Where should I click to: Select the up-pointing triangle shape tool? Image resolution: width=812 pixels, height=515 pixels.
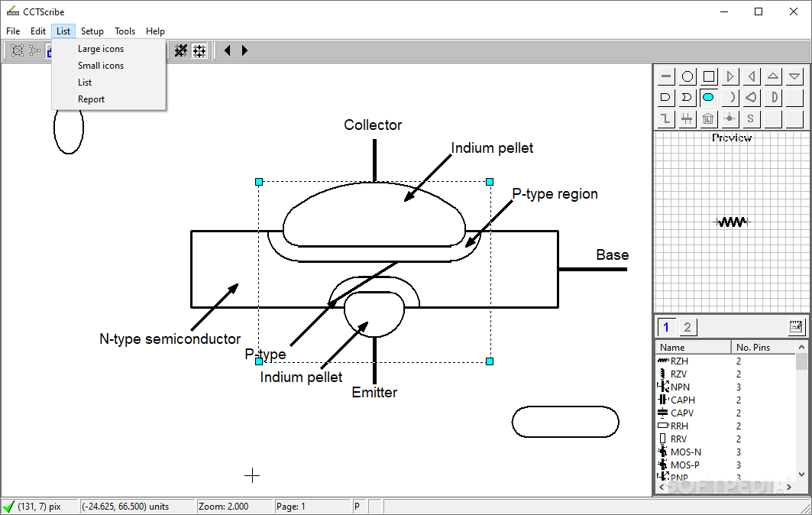772,76
